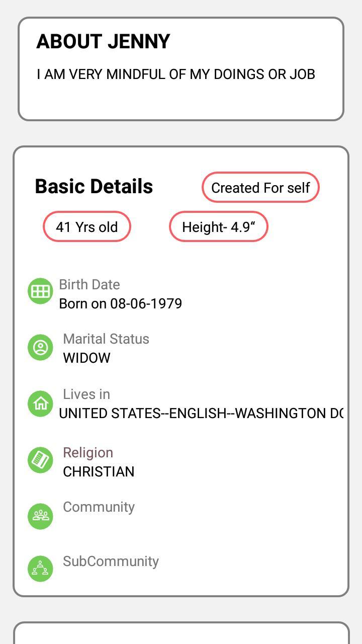Click the Community label
Image resolution: width=362 pixels, height=644 pixels.
pyautogui.click(x=99, y=507)
